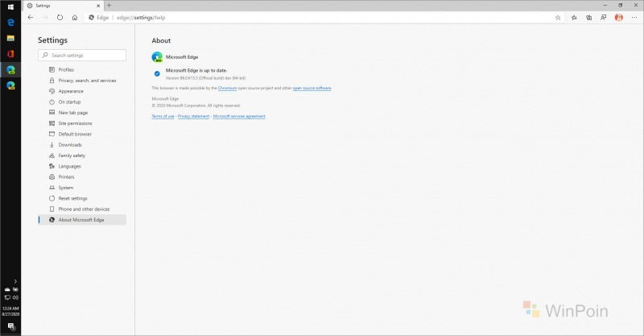Go back using the browser back arrow

click(x=31, y=17)
